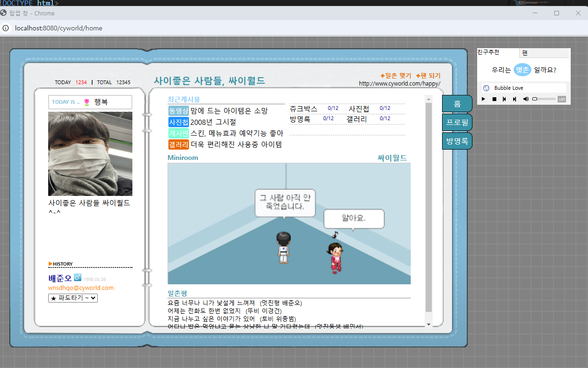Open the music player LIST button
This screenshot has width=588, height=368.
(x=562, y=99)
